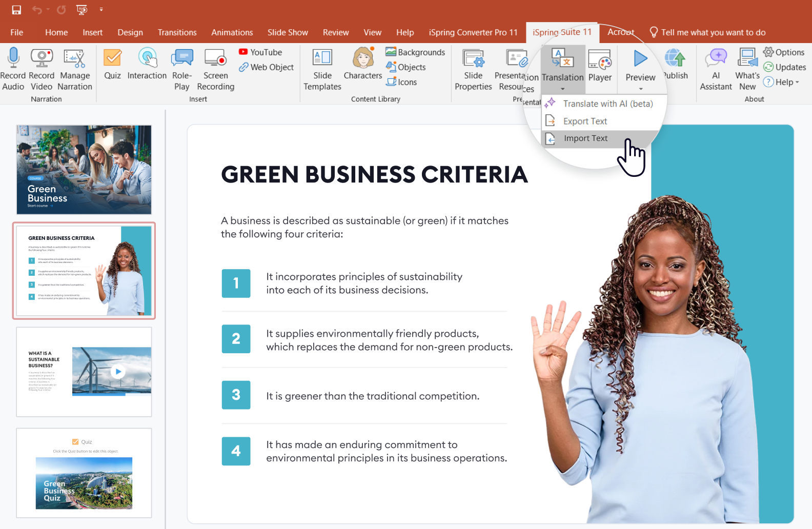Select Import Text from Translation menu
The width and height of the screenshot is (812, 529).
(585, 138)
